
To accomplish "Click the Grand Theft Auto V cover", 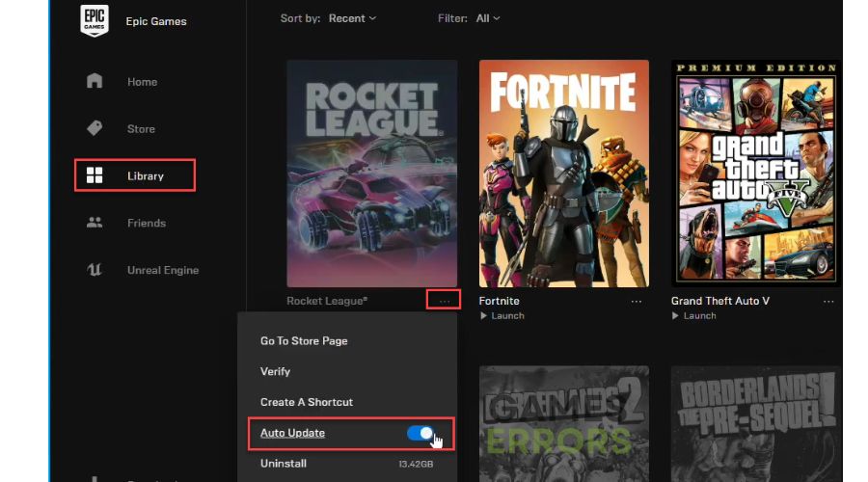I will click(756, 174).
